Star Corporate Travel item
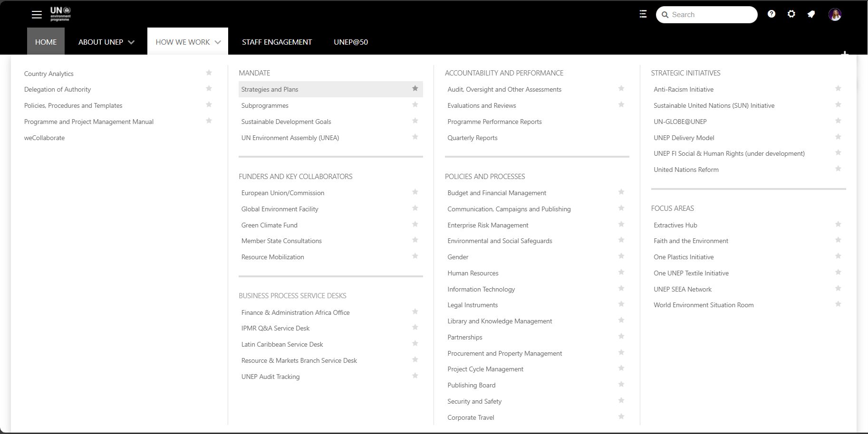Viewport: 868px width, 434px height. pyautogui.click(x=621, y=417)
